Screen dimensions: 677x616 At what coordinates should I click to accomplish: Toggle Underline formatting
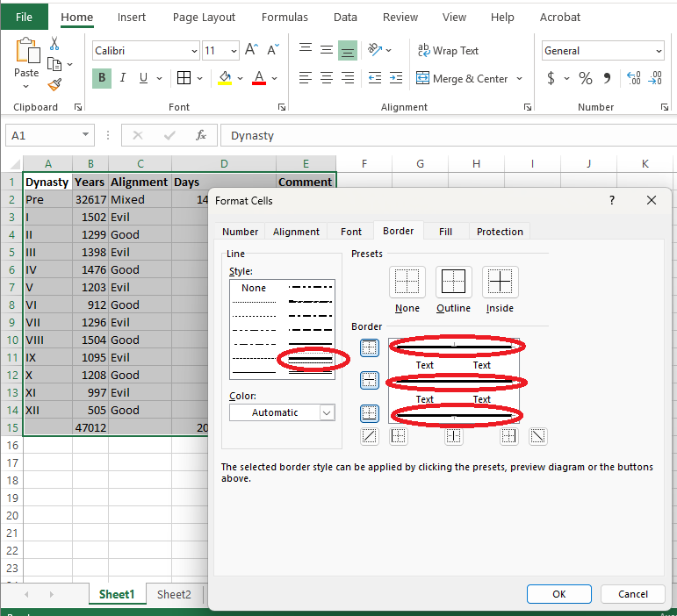click(143, 78)
